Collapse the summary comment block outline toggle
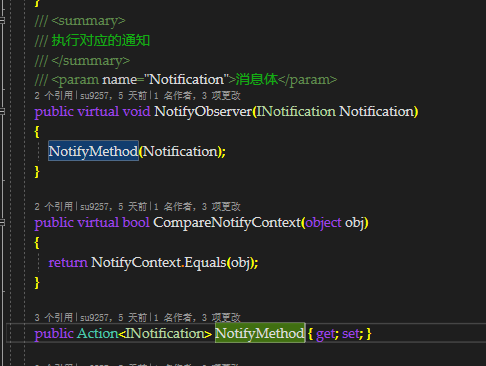Image resolution: width=486 pixels, height=366 pixels. pyautogui.click(x=2, y=20)
